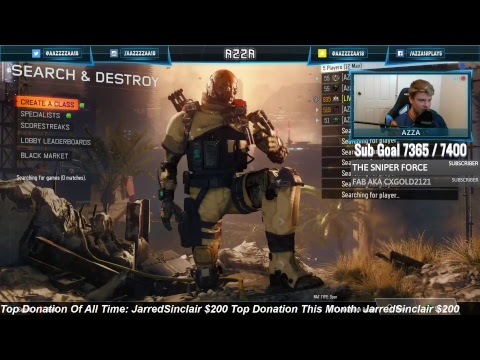Screen dimensions: 480x360
Task: Click the Twitter handle text in banner
Action: point(62,53)
